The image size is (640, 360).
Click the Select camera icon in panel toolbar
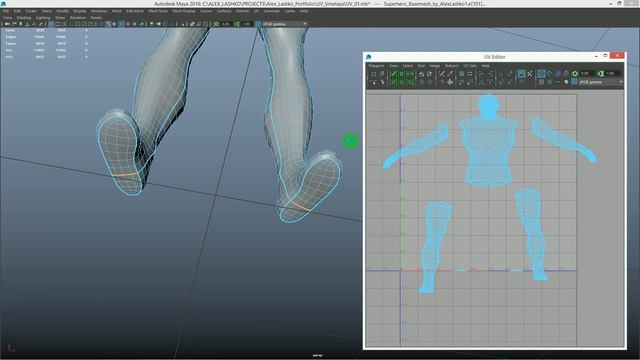click(7, 24)
